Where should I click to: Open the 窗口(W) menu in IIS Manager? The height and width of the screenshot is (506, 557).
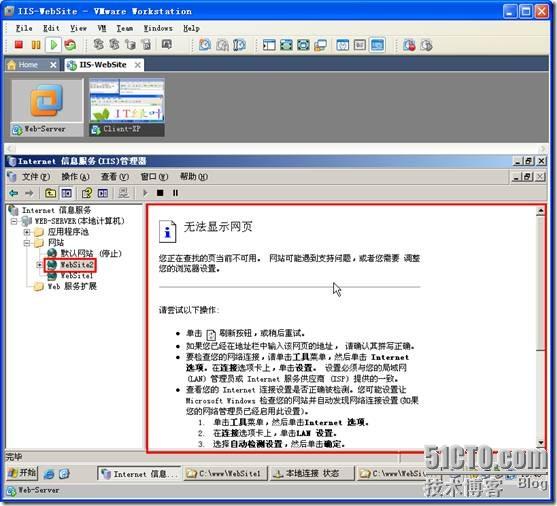(154, 177)
